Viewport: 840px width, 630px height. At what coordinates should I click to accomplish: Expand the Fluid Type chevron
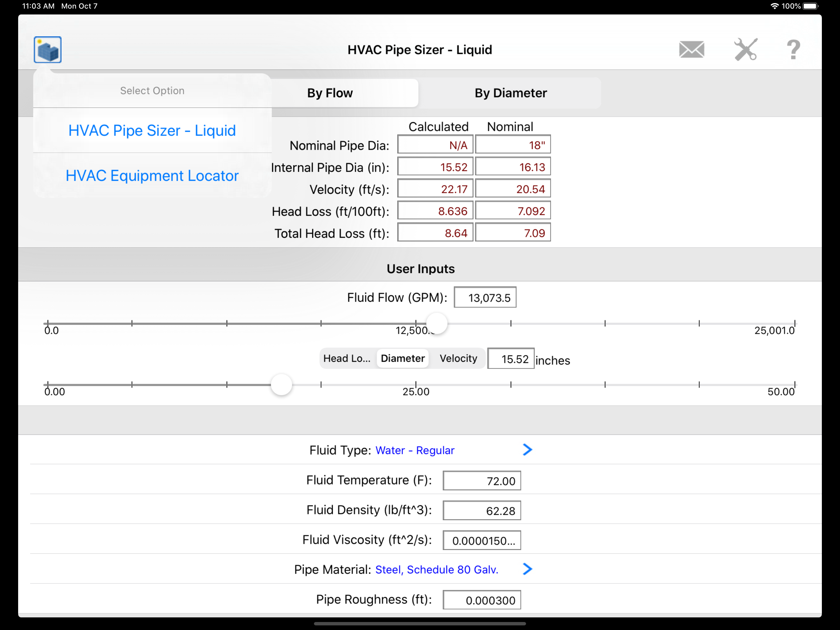527,450
